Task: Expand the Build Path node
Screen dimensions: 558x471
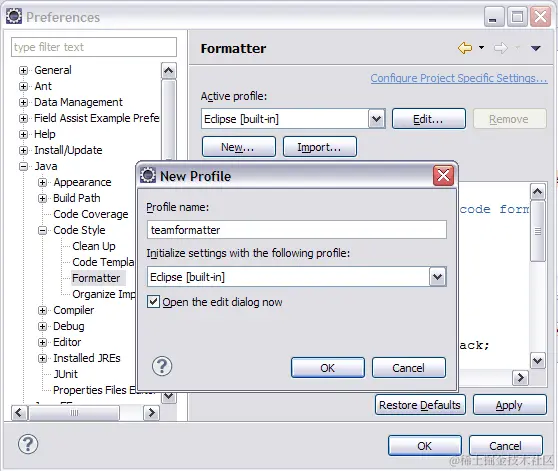Action: [42, 198]
